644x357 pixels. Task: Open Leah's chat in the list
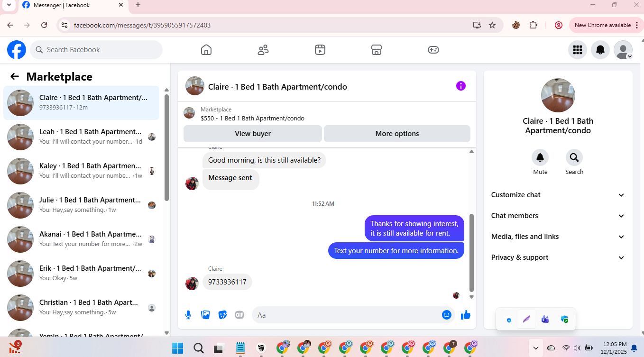tap(82, 137)
